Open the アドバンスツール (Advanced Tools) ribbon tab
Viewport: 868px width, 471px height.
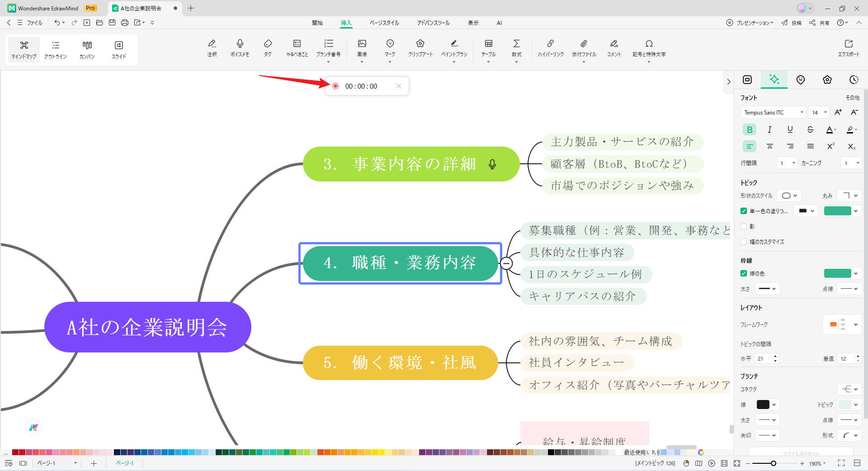(x=433, y=23)
